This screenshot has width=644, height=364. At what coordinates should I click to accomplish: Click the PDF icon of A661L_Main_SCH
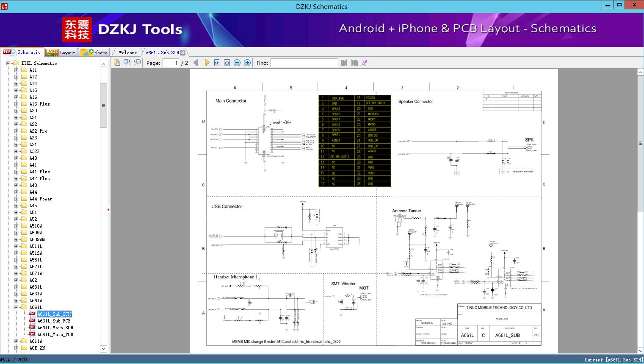(32, 328)
